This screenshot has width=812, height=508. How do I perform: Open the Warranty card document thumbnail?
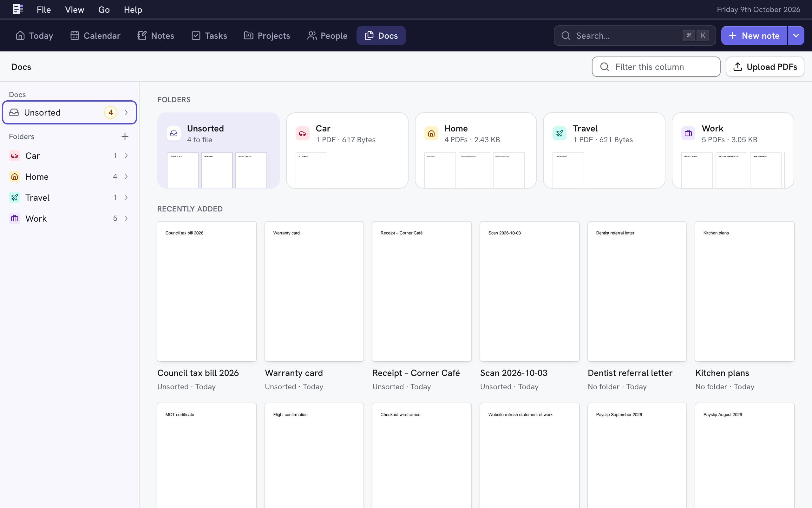[x=314, y=291]
